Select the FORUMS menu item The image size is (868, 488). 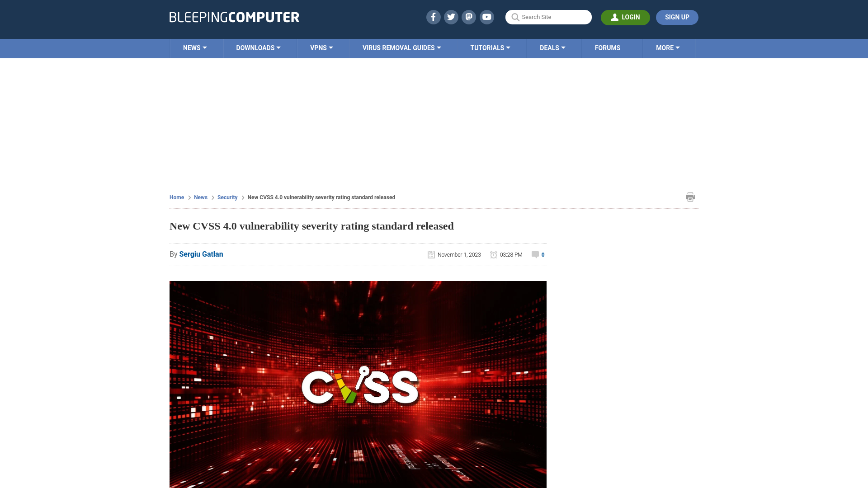pos(608,48)
